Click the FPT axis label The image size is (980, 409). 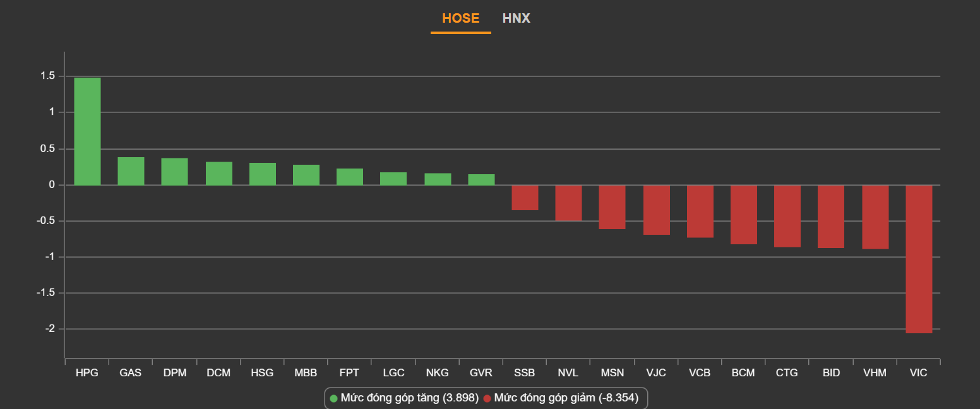(349, 373)
